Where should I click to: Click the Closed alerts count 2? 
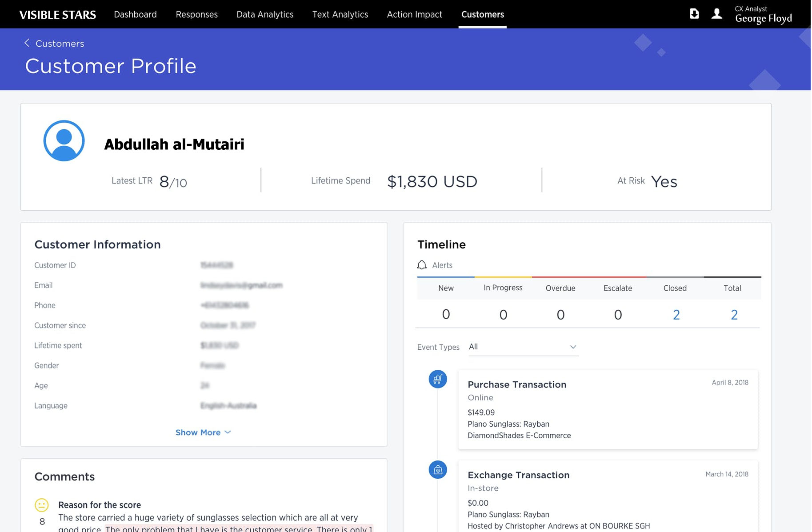[676, 315]
